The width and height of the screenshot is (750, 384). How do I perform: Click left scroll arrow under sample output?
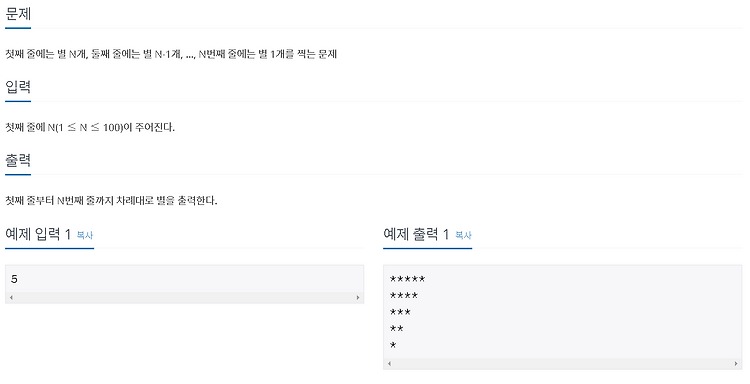pos(389,364)
